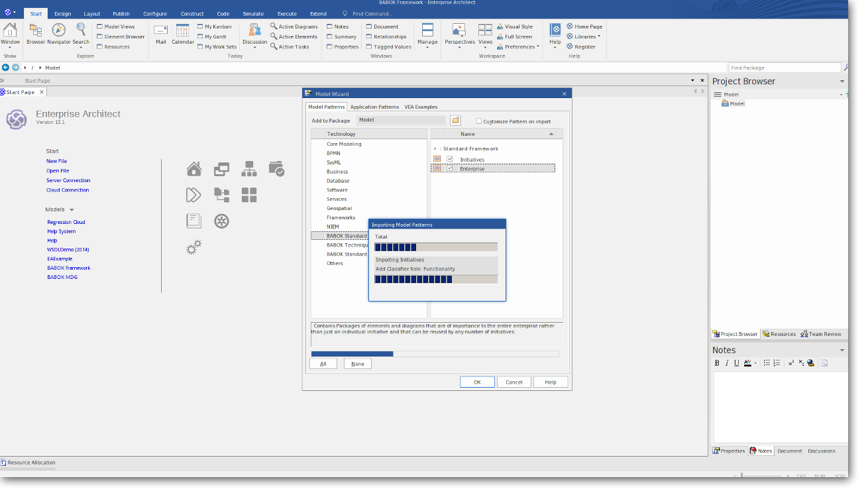Open the Simulate ribbon tab

click(252, 14)
